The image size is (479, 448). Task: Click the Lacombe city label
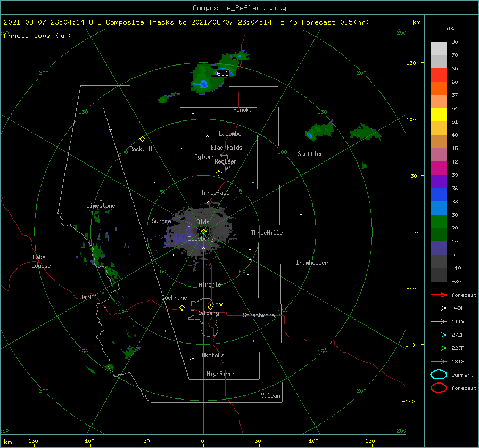pyautogui.click(x=230, y=134)
